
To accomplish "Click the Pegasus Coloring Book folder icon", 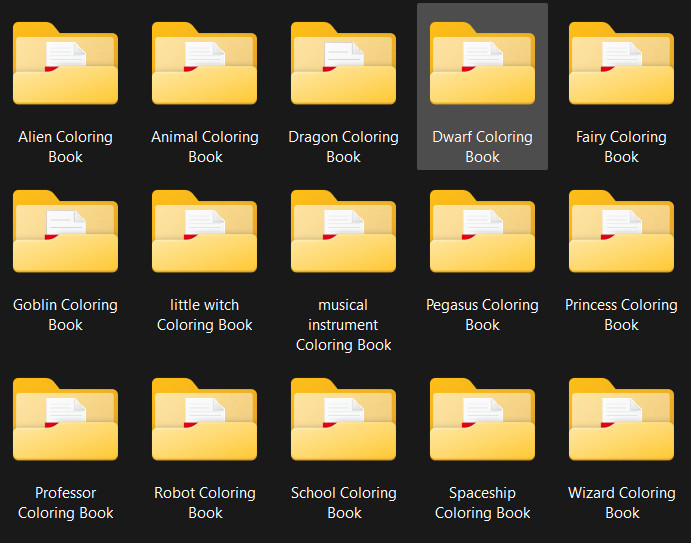I will (483, 231).
